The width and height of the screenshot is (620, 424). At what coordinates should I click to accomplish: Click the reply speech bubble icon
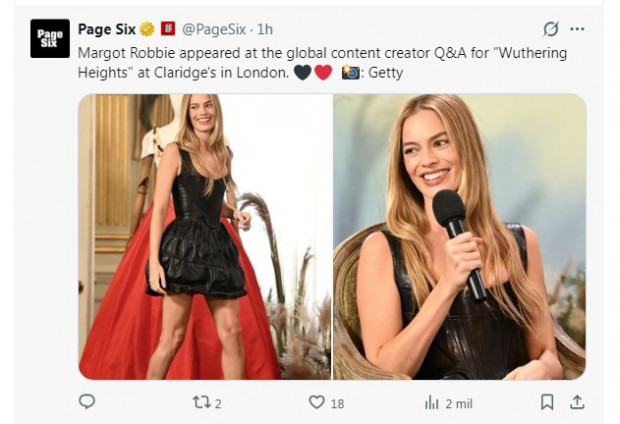click(87, 402)
